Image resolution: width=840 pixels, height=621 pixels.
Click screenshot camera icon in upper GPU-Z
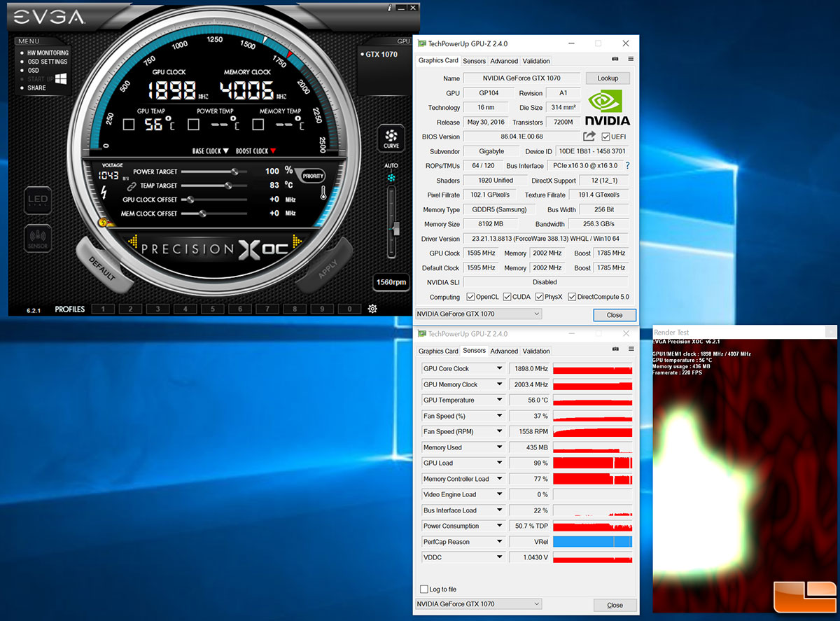pyautogui.click(x=615, y=60)
